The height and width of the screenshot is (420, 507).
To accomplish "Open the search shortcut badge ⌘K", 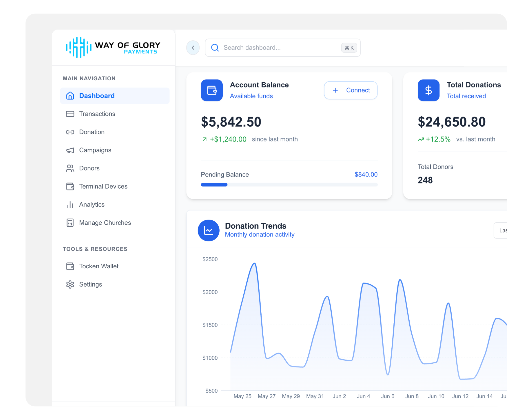I will coord(349,48).
